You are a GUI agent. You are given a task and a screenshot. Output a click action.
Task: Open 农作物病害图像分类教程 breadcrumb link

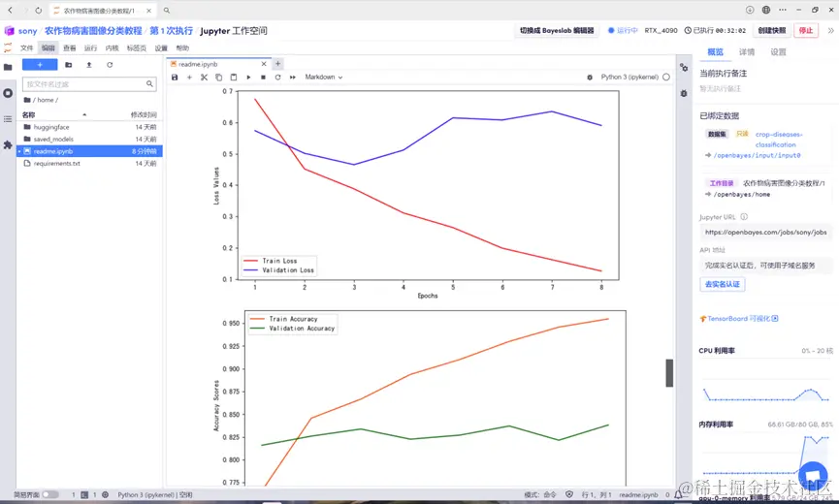click(93, 31)
